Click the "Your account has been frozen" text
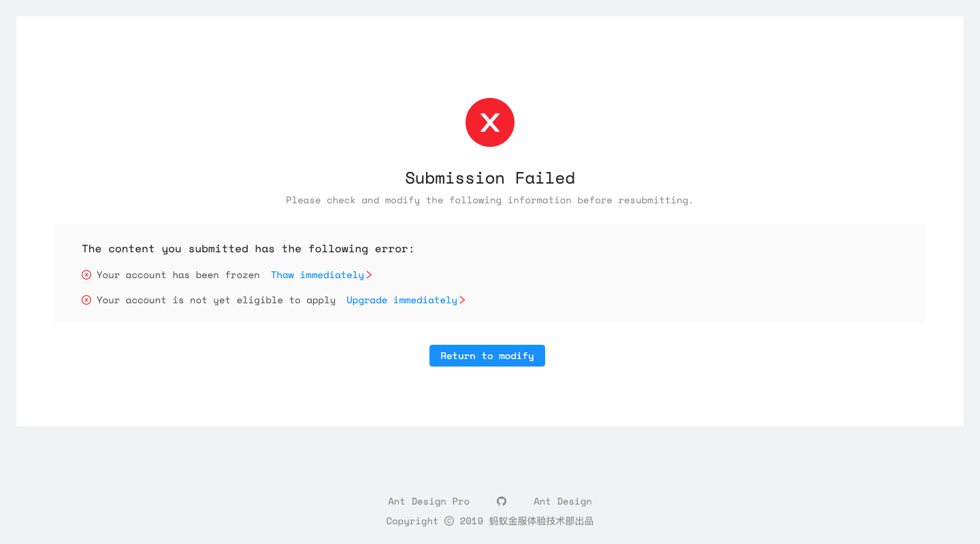This screenshot has height=544, width=980. pos(178,275)
